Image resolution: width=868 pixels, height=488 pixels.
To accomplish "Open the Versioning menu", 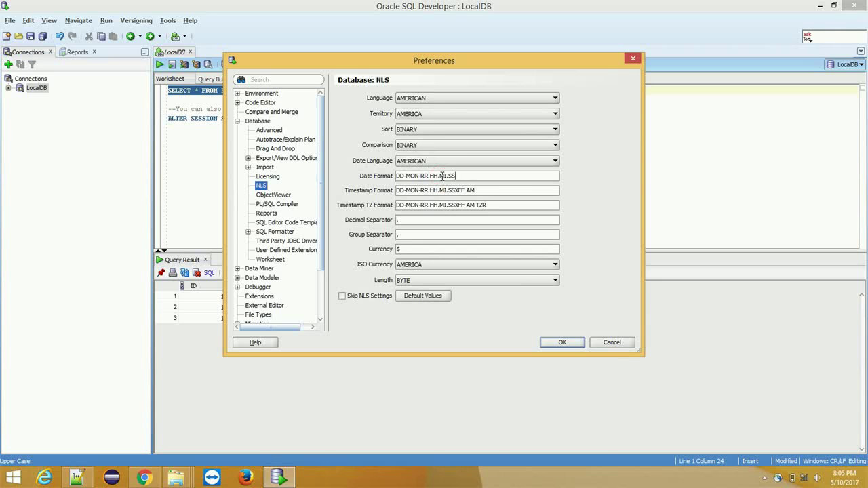I will pyautogui.click(x=136, y=20).
